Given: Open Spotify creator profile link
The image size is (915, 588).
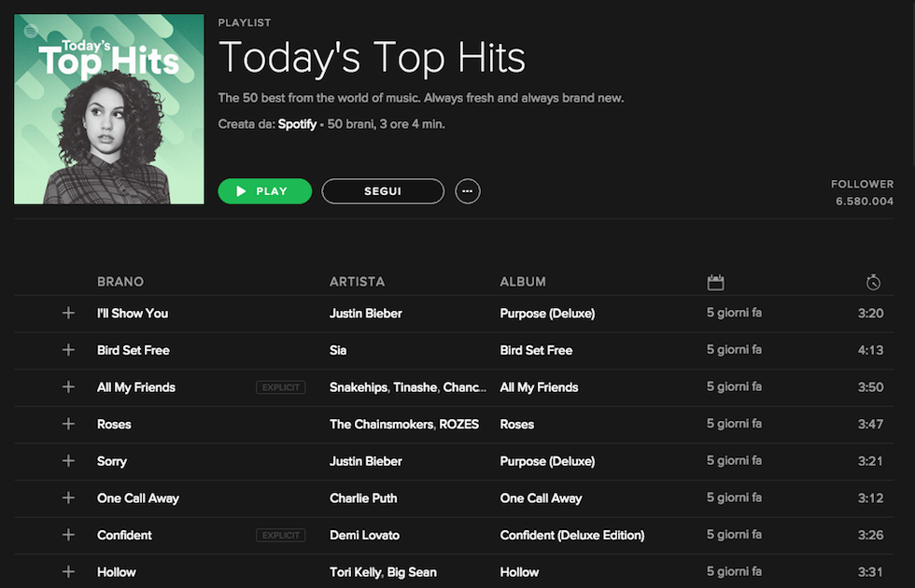Looking at the screenshot, I should point(297,124).
